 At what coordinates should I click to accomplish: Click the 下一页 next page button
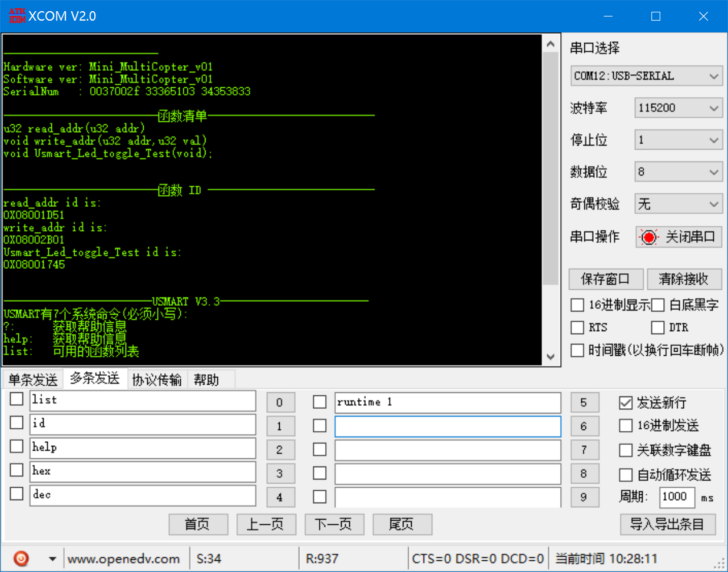pyautogui.click(x=334, y=524)
